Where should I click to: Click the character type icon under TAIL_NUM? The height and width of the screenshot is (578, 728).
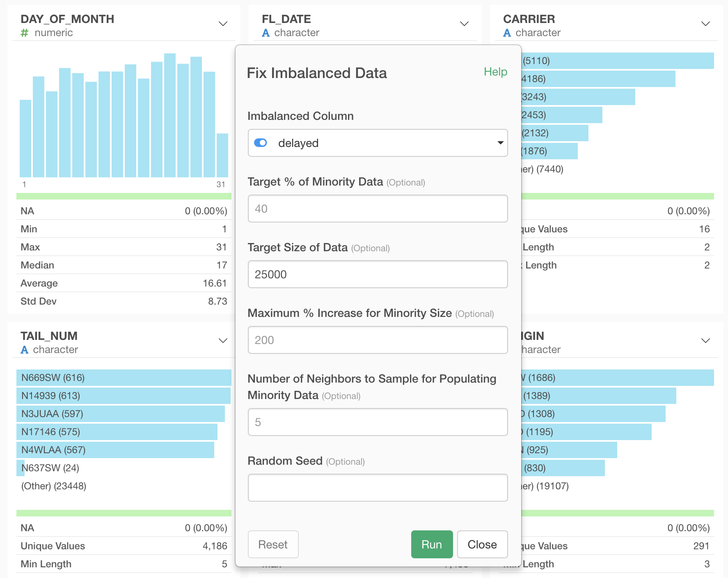tap(25, 350)
